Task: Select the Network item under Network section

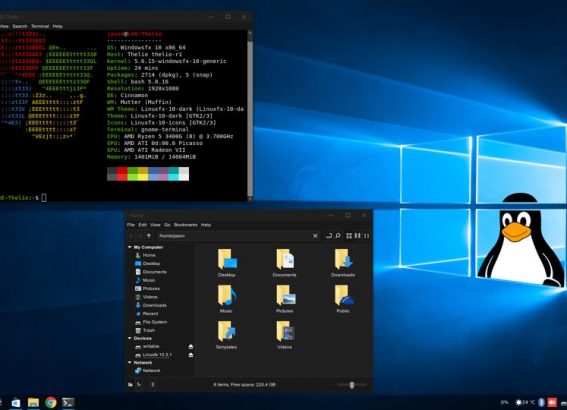Action: (x=148, y=371)
